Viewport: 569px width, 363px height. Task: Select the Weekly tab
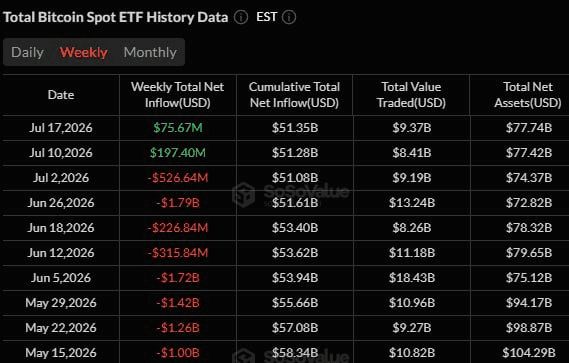83,52
